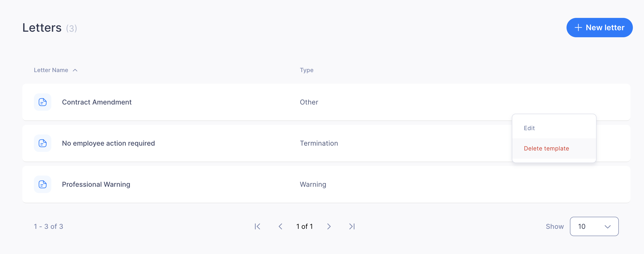Open the Professional Warning letter
The image size is (644, 254).
coord(96,184)
